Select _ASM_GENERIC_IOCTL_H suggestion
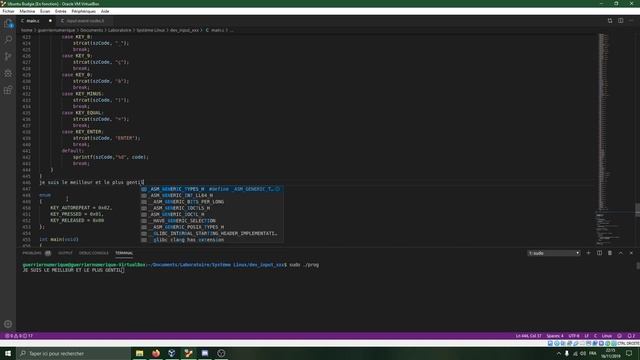Viewport: 640px width, 360px height. [212, 214]
